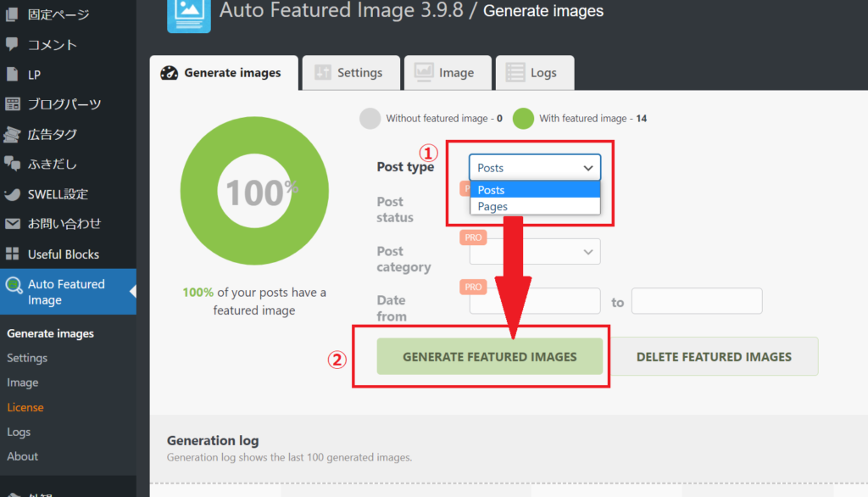The height and width of the screenshot is (497, 868).
Task: Click the date 'to' input field
Action: pos(697,301)
